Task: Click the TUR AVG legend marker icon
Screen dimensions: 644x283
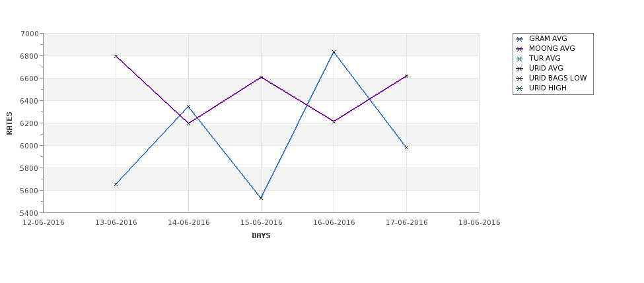Action: [x=520, y=59]
